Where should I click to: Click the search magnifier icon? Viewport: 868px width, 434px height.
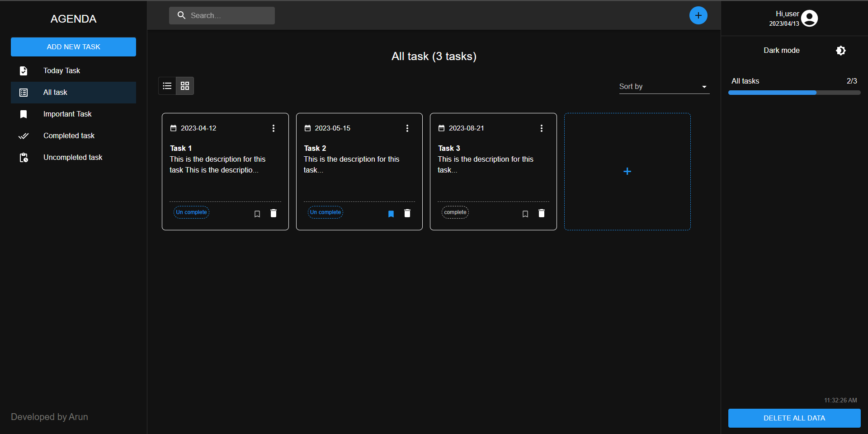click(x=181, y=15)
